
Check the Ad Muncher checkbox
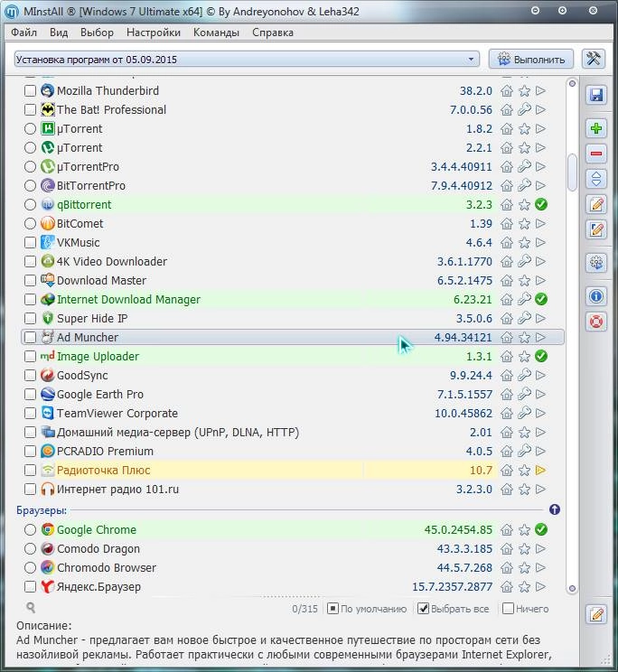tap(30, 337)
